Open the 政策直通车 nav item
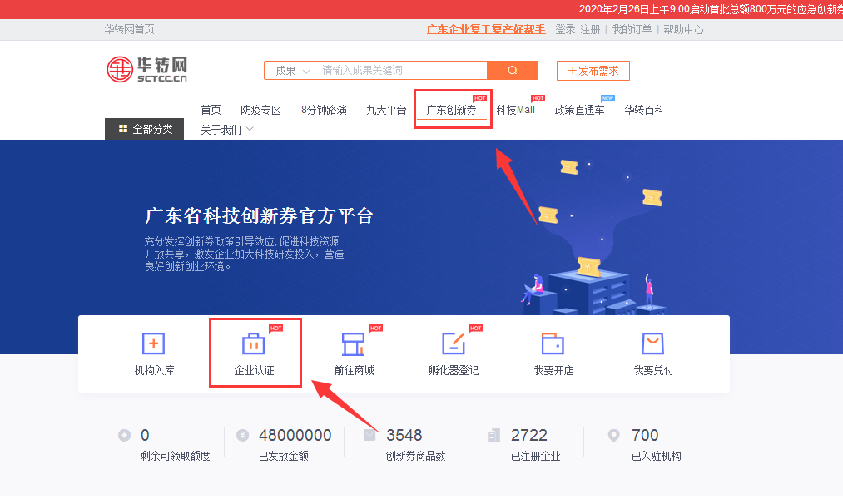Image resolution: width=843 pixels, height=504 pixels. (x=579, y=110)
